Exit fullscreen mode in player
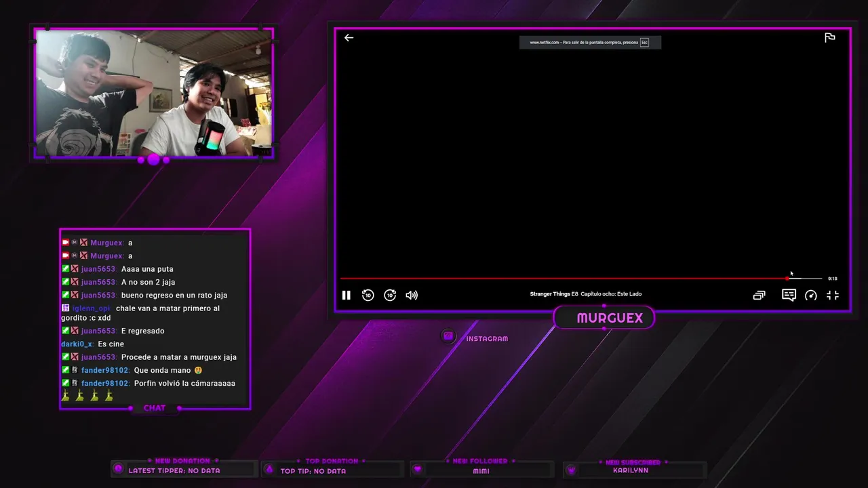 pyautogui.click(x=833, y=295)
